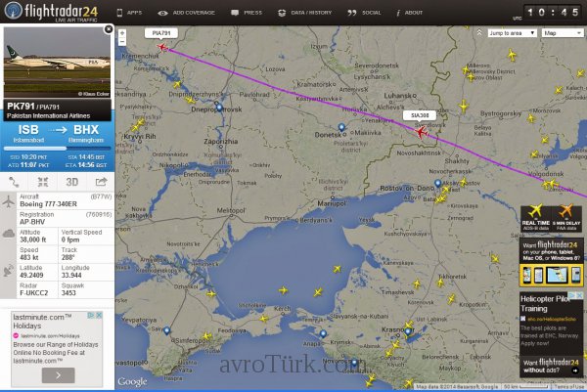Screen dimensions: 587x392
Task: Click BHX Birmingham destination airport
Action: tap(86, 134)
